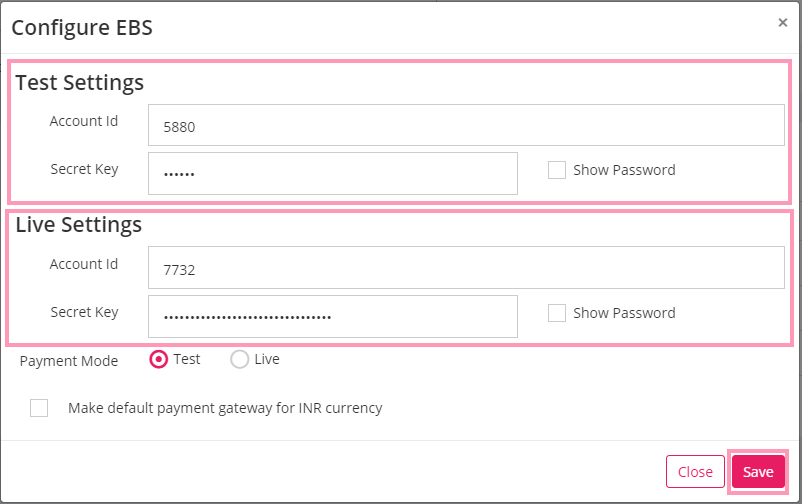Click the Configure EBS dialog title
The height and width of the screenshot is (504, 802).
82,28
